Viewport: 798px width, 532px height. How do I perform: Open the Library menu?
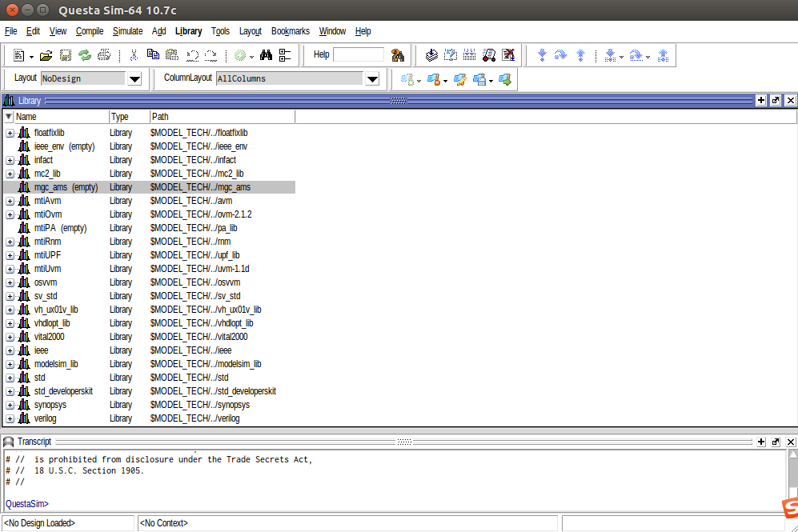[188, 31]
